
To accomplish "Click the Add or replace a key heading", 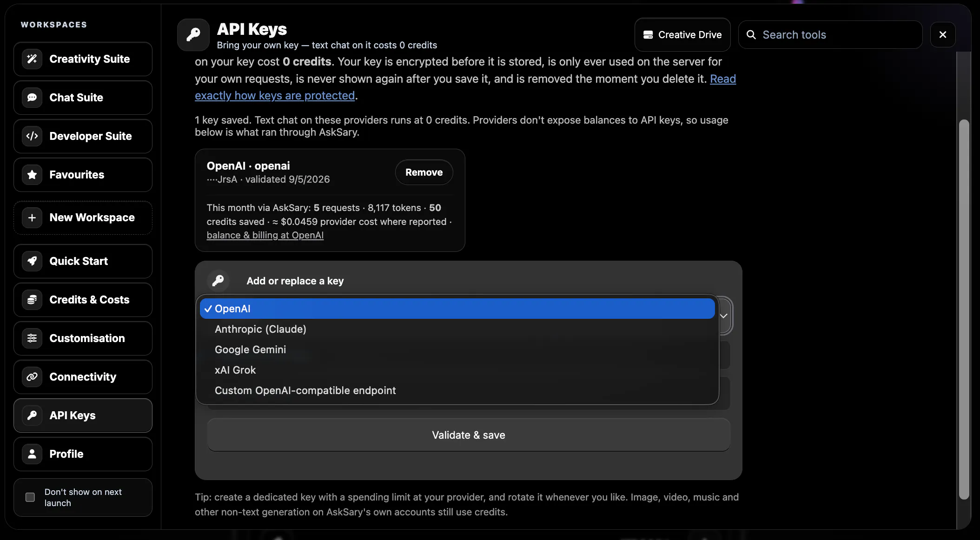I will click(295, 281).
